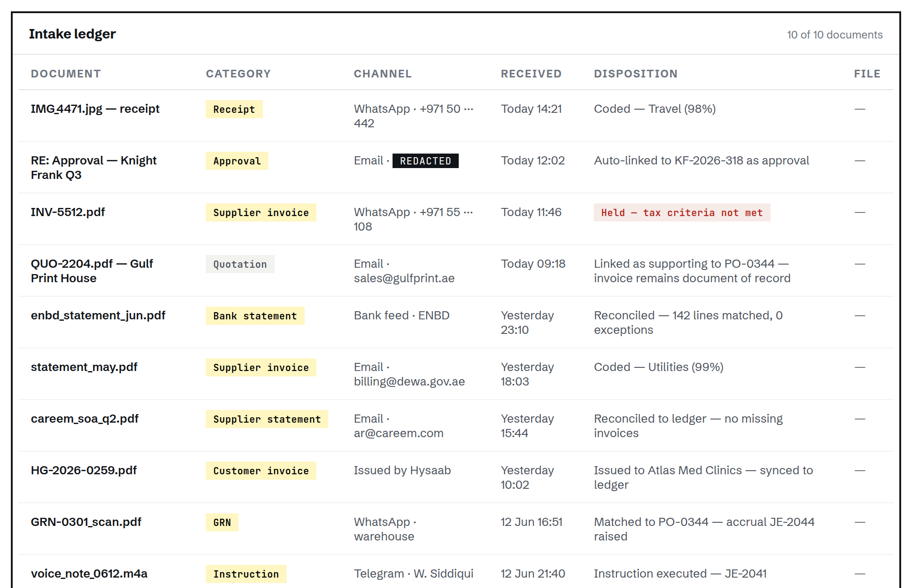Select Today 14:21 received time

531,109
